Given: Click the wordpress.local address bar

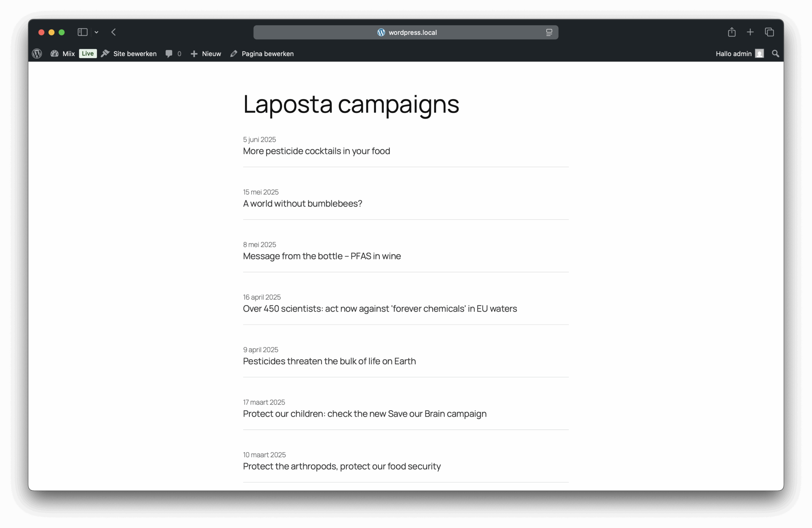Looking at the screenshot, I should 406,32.
